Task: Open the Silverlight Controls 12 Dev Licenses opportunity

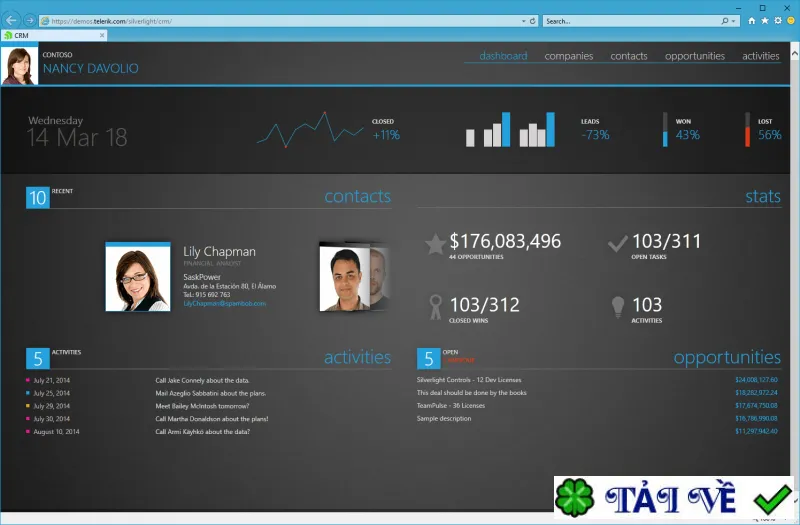Action: (x=469, y=380)
